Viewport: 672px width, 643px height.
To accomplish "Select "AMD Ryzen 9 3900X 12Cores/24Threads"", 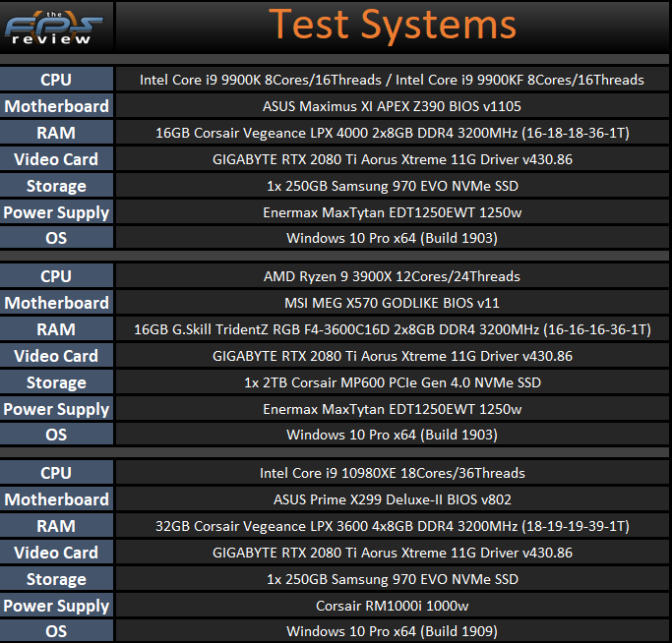I will pos(392,276).
